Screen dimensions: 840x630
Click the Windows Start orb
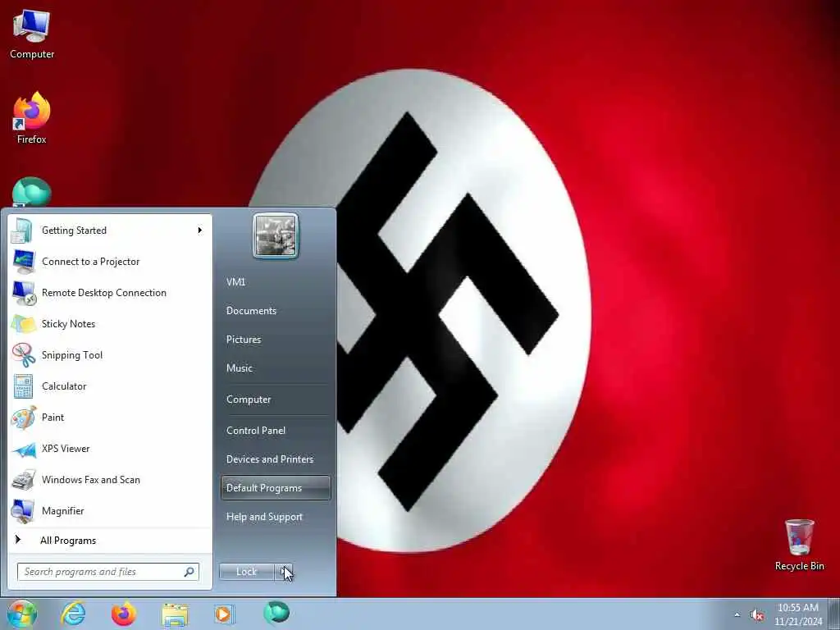21,614
